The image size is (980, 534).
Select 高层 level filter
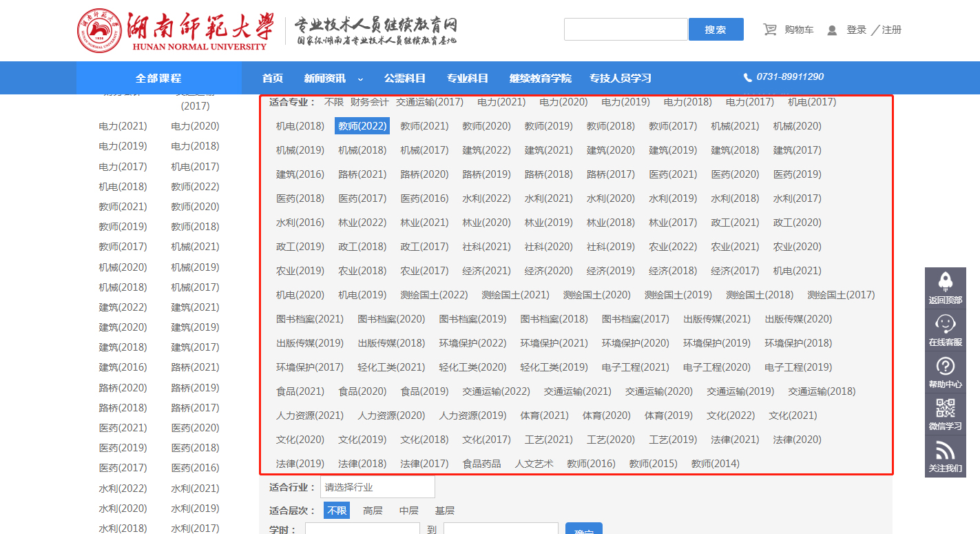(373, 511)
